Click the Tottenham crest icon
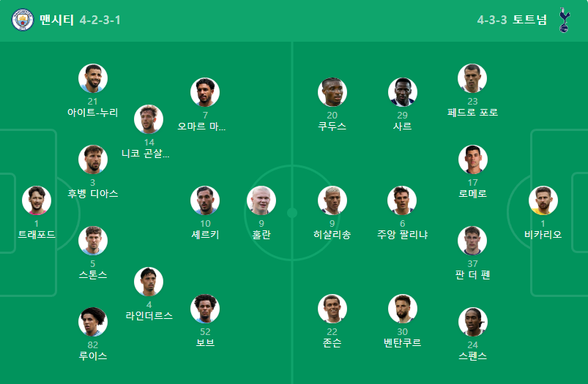Screen dimensions: 588x384 [564, 20]
